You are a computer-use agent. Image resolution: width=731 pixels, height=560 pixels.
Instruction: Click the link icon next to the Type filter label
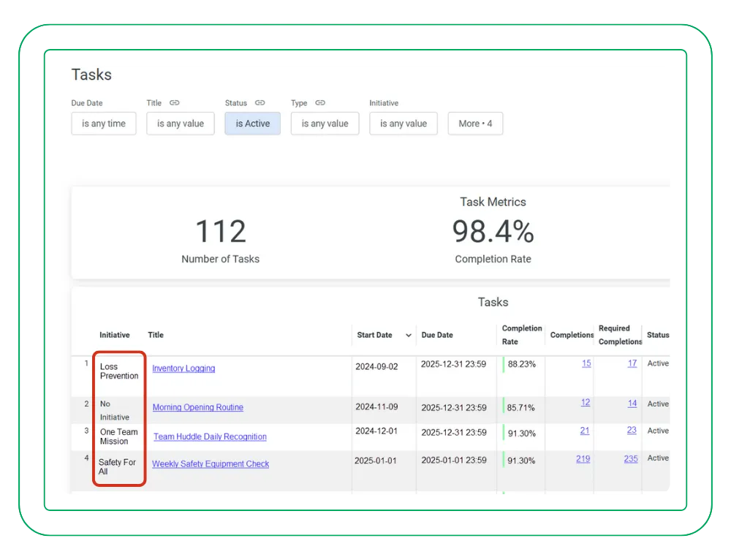(320, 102)
